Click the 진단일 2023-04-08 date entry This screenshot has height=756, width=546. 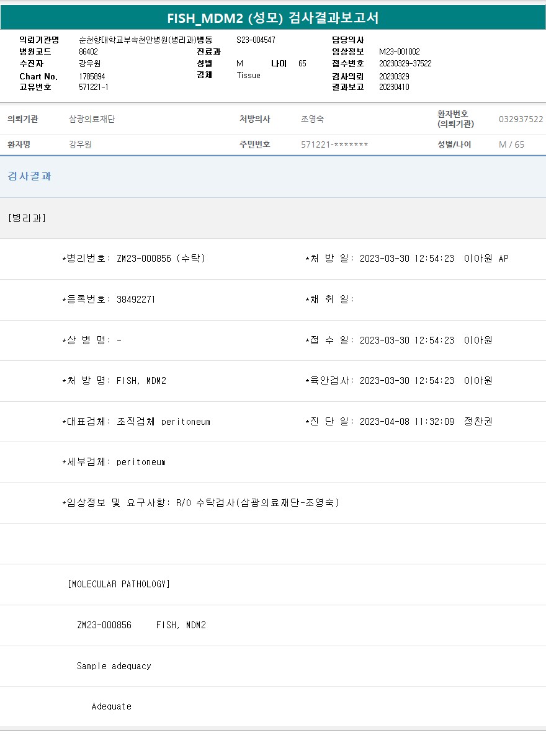[x=406, y=422]
